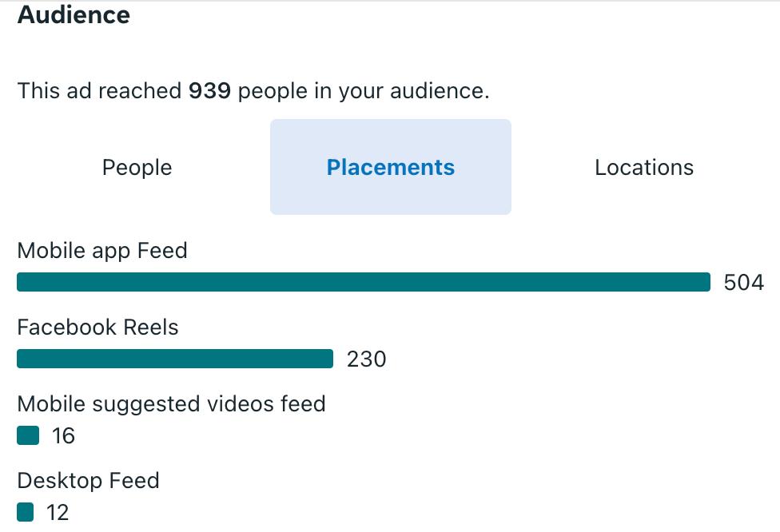Select the Placements tab

390,168
